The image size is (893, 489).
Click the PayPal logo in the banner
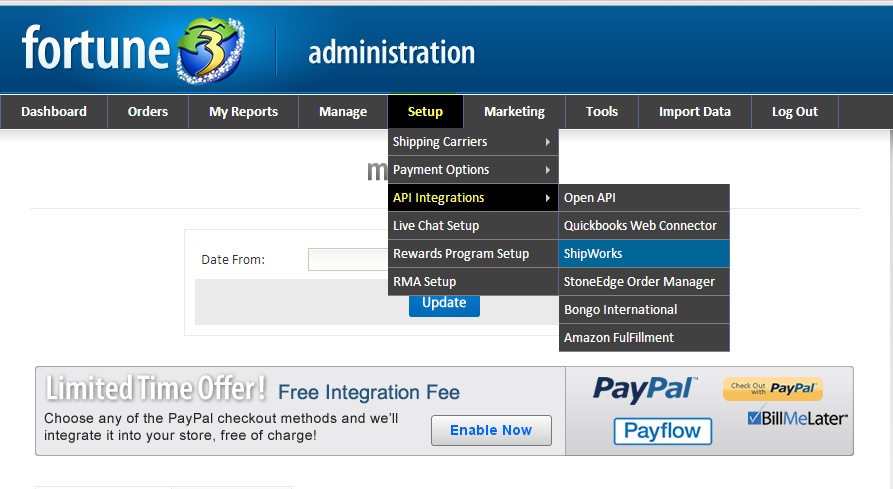point(644,389)
